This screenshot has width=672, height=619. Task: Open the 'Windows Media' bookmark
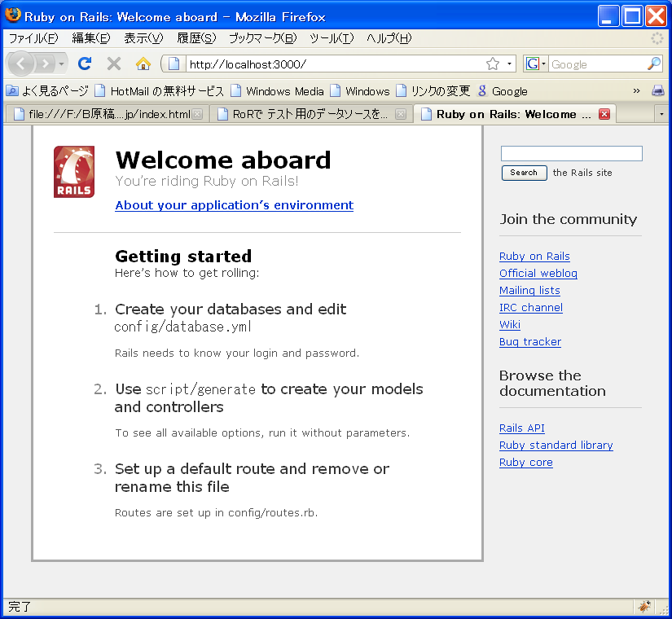pos(277,91)
